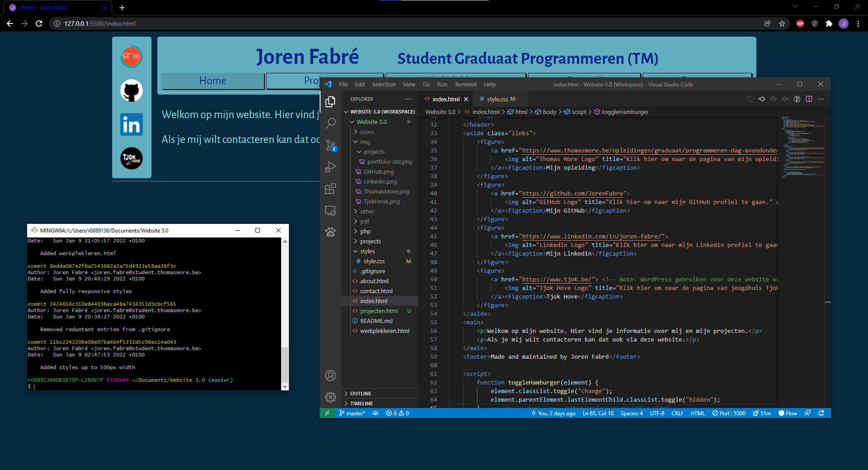This screenshot has width=868, height=470.
Task: Collapse the img folder in Explorer
Action: pyautogui.click(x=380, y=142)
